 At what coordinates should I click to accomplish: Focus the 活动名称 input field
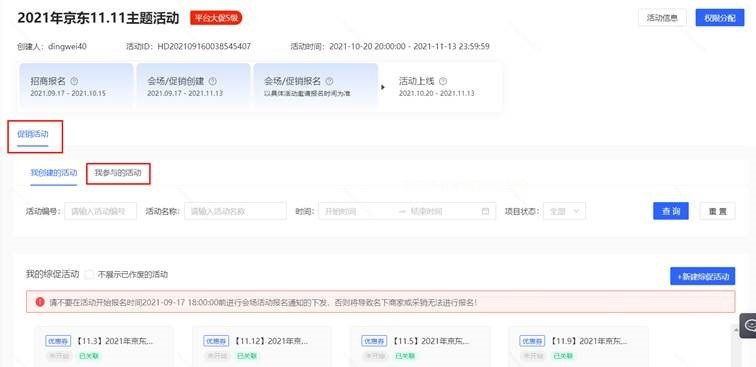235,211
